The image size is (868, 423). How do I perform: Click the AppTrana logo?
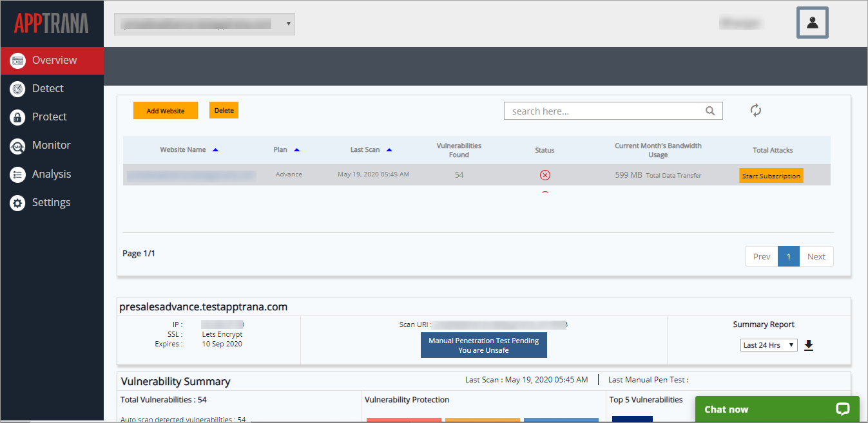52,23
